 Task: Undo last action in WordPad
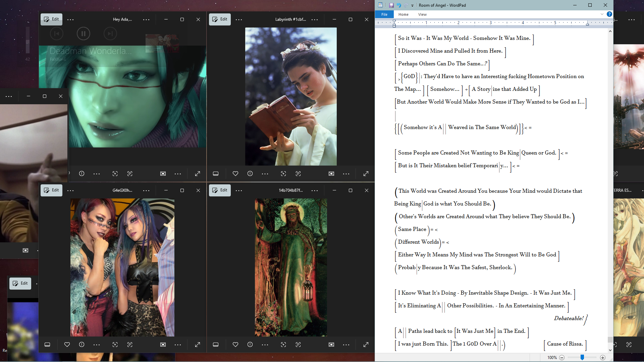tap(399, 5)
